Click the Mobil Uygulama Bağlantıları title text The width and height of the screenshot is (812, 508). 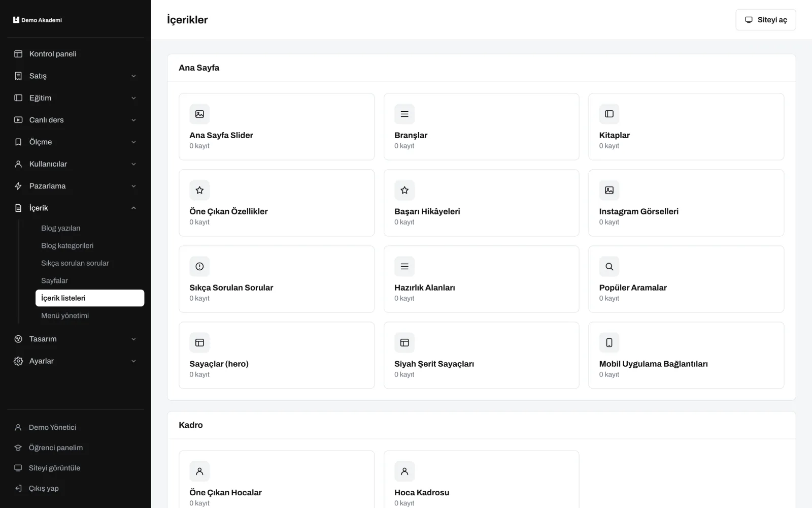click(x=653, y=364)
